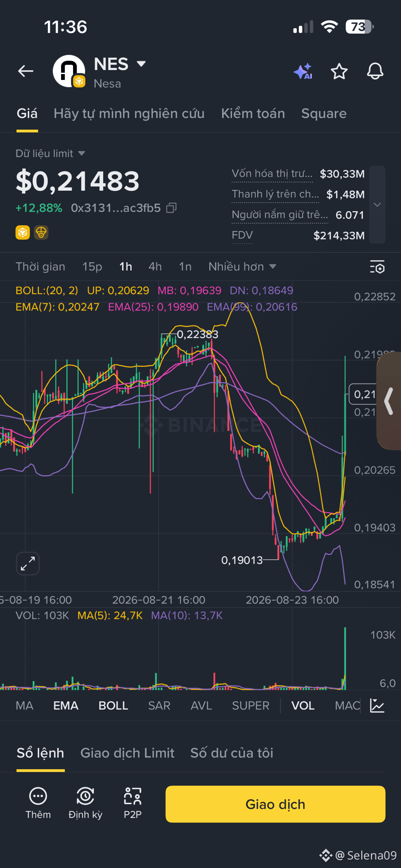
Task: Tap the EMA(25): 0,19890 legend
Action: 154,307
